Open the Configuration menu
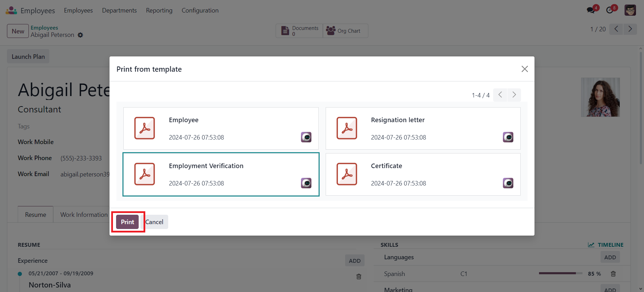 (x=200, y=10)
